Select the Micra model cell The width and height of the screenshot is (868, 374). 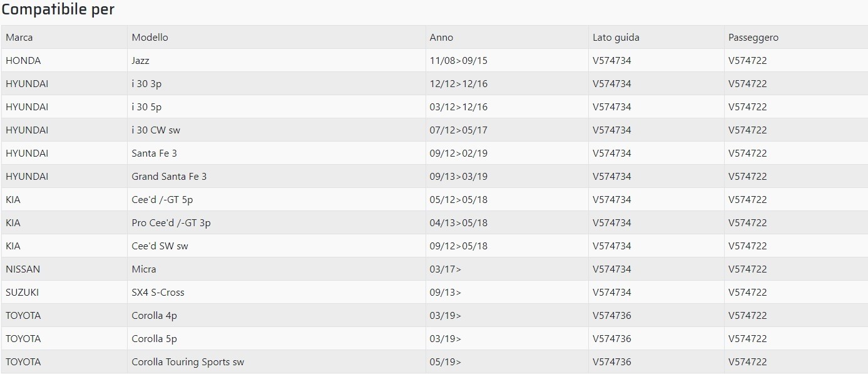tap(144, 269)
